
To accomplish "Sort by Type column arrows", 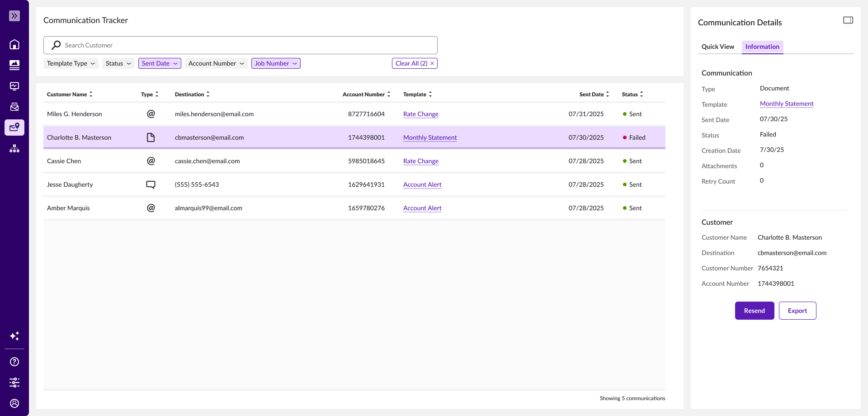I will point(157,94).
